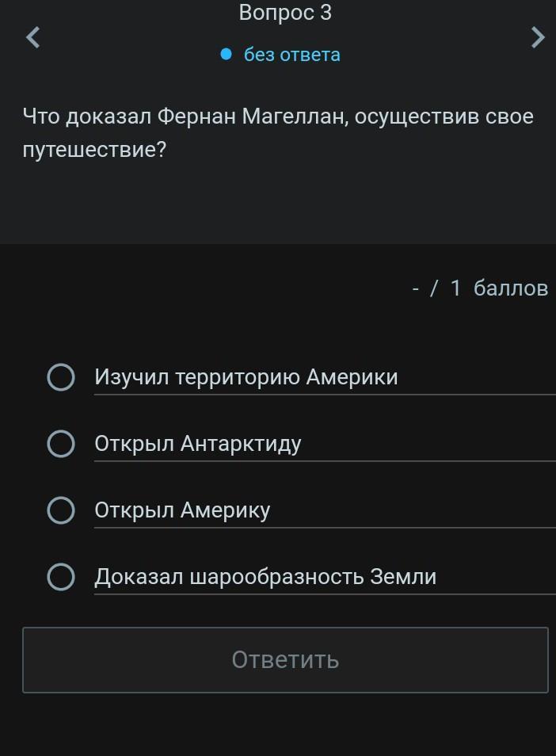Tap the answer text 'Открыл Антарктиду'
The image size is (556, 756).
[198, 444]
